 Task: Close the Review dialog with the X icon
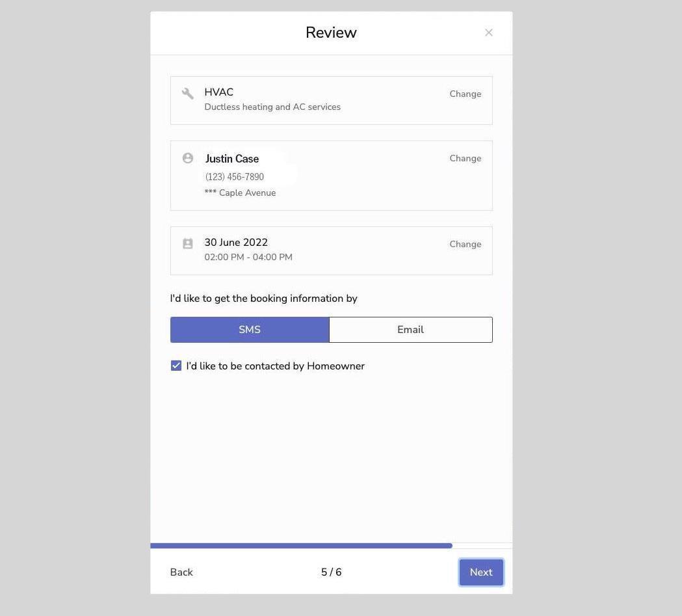coord(488,32)
